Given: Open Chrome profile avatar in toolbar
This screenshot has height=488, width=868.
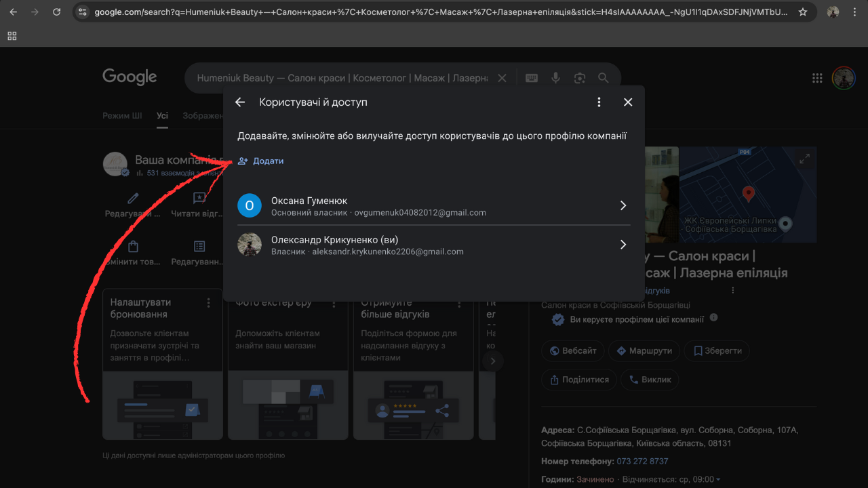Looking at the screenshot, I should click(x=833, y=12).
